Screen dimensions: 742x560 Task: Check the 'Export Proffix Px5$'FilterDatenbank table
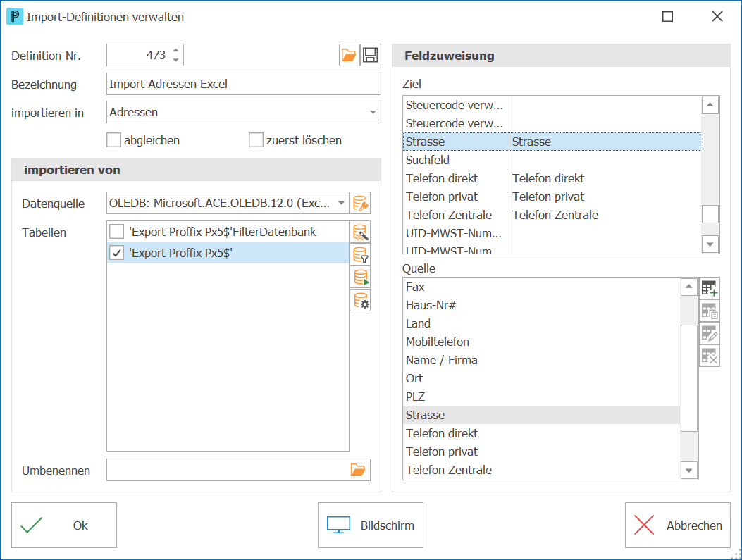pos(116,232)
